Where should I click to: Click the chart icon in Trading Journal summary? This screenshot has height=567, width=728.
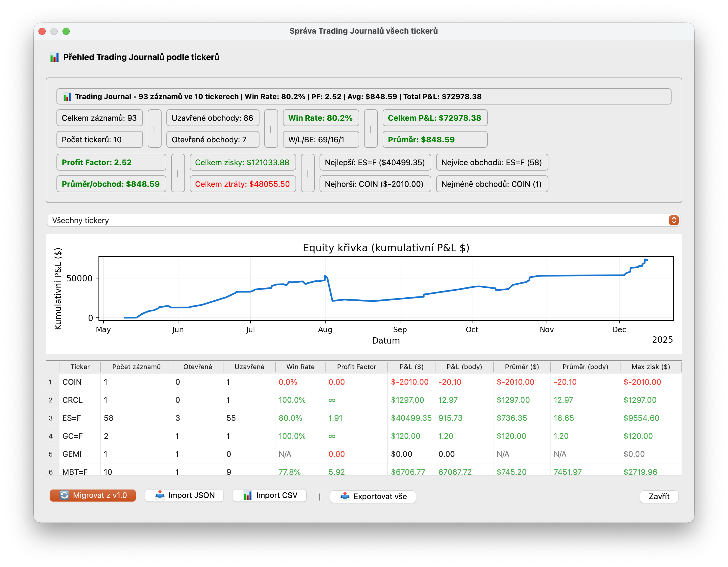click(x=67, y=97)
